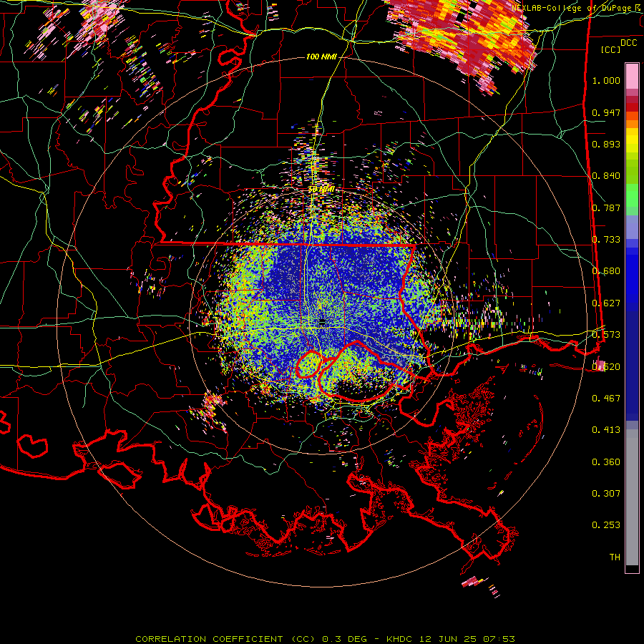Click the 0.3 DEG elevation text in caption
This screenshot has width=644, height=644.
(346, 639)
